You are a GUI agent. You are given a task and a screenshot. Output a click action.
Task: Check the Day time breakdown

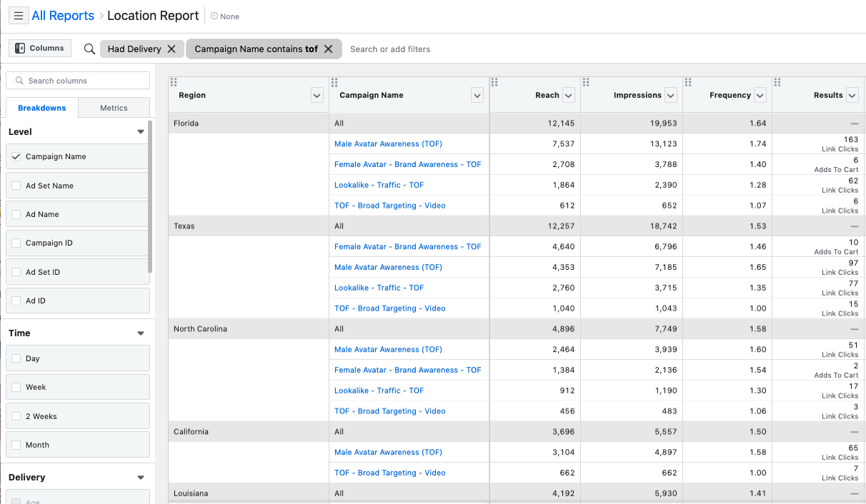tap(16, 358)
